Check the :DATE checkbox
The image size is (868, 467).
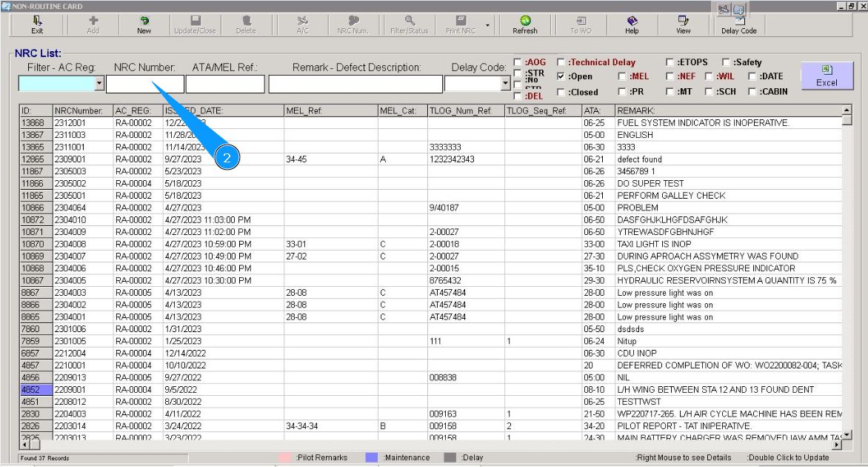click(752, 76)
